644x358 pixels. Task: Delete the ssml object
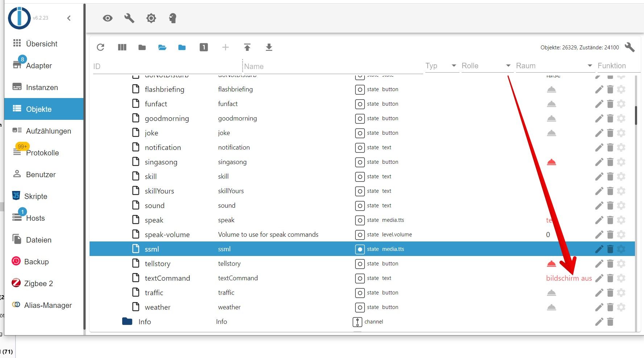tap(610, 249)
